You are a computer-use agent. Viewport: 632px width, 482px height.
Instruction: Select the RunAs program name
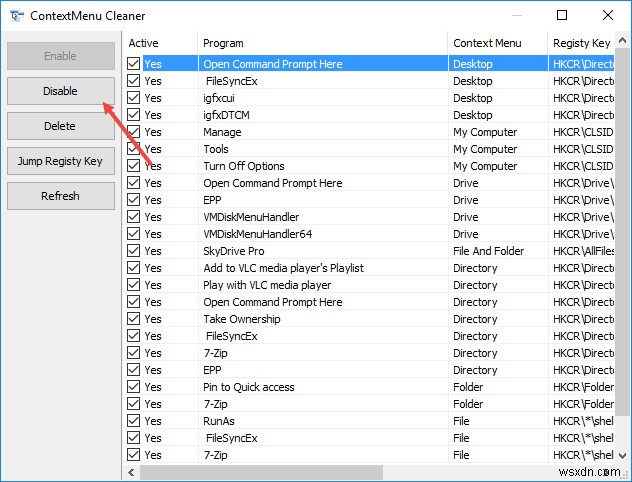point(218,421)
